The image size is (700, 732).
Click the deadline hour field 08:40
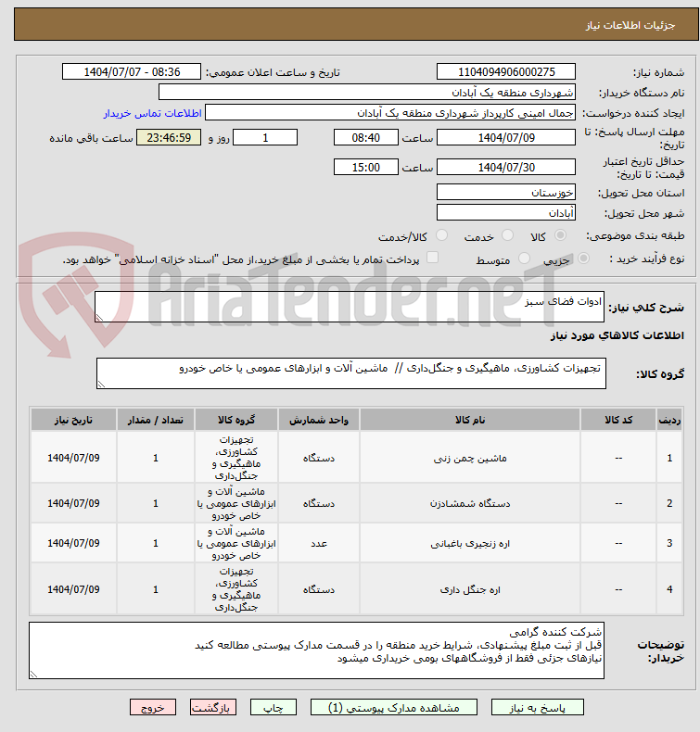[365, 138]
